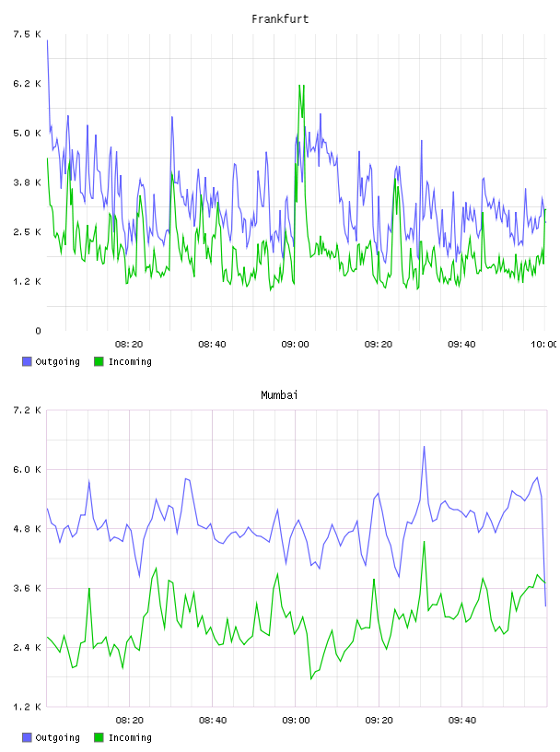Click the 5.0 K axis label on Frankfurt chart
This screenshot has width=560, height=752.
tap(27, 134)
